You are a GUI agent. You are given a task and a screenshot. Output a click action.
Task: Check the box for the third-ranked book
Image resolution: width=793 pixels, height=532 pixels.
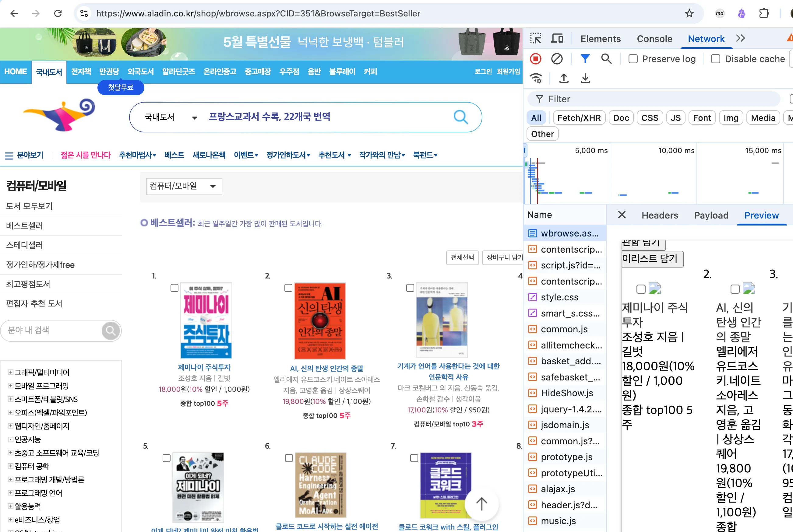coord(410,288)
